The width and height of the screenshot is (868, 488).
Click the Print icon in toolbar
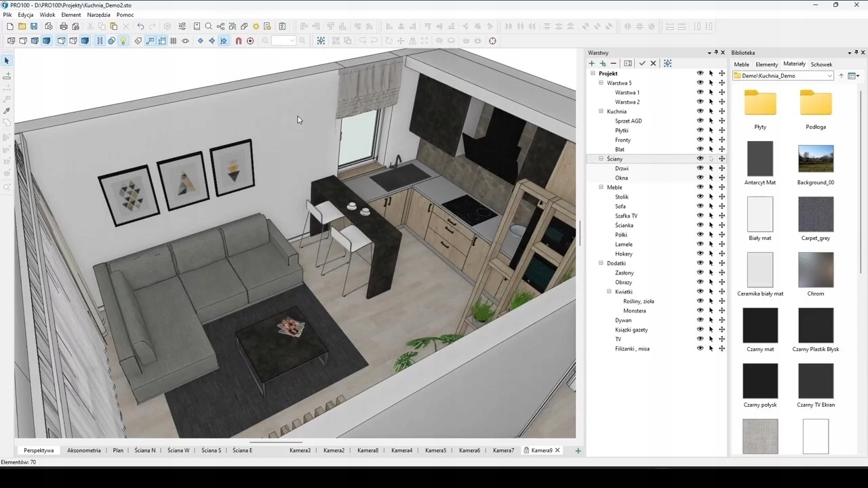64,26
